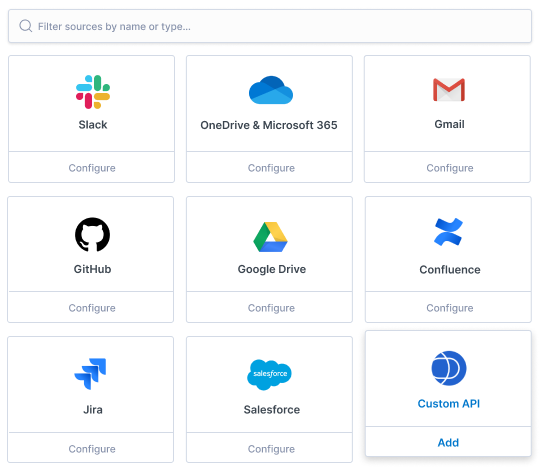The width and height of the screenshot is (540, 470).
Task: Click the Custom API globe icon
Action: coord(449,368)
